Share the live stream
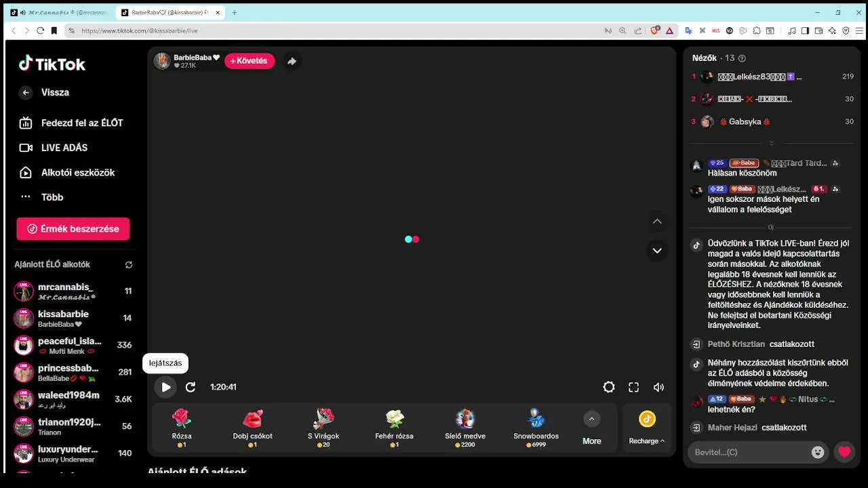The height and width of the screenshot is (488, 868). point(292,61)
